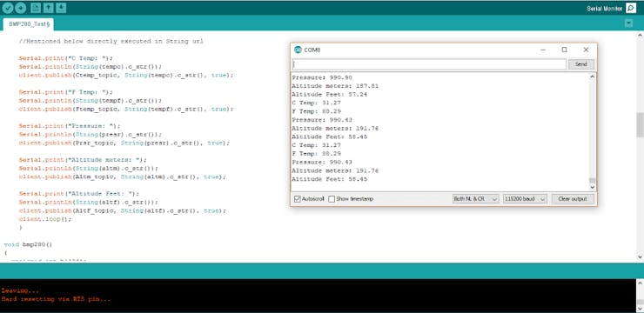Click the Upload arrow icon
The width and height of the screenshot is (644, 313).
[21, 8]
